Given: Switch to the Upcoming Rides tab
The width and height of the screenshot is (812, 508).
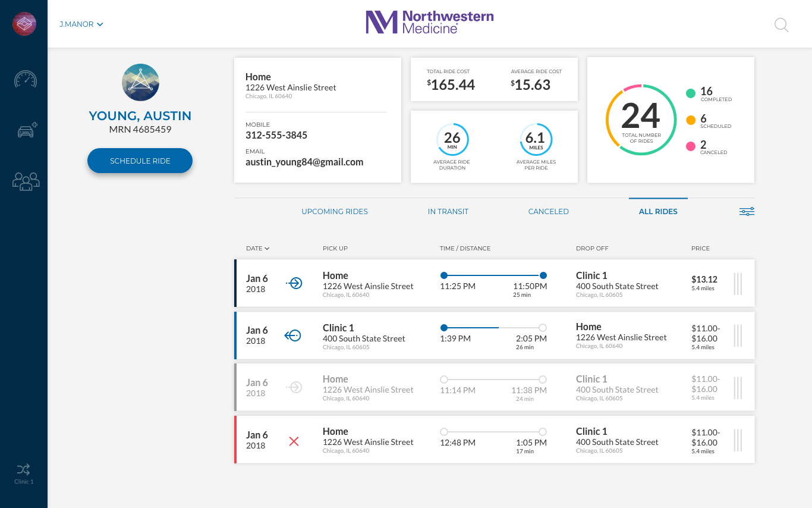Looking at the screenshot, I should point(335,212).
